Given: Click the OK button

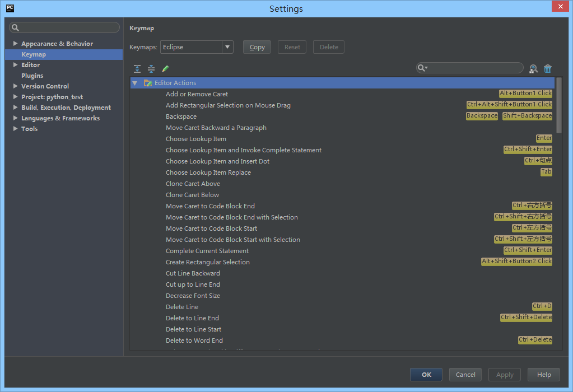Looking at the screenshot, I should coord(426,375).
